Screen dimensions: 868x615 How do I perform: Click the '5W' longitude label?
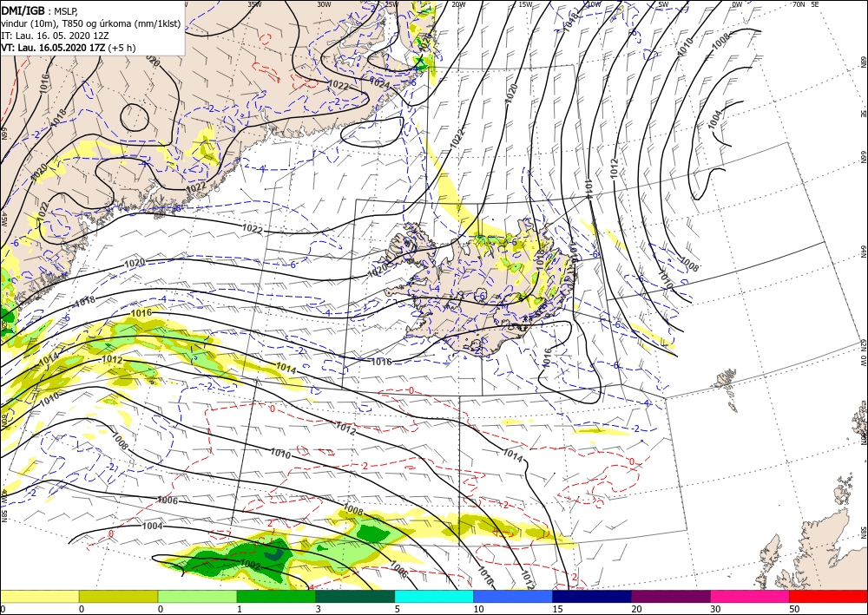click(x=663, y=4)
